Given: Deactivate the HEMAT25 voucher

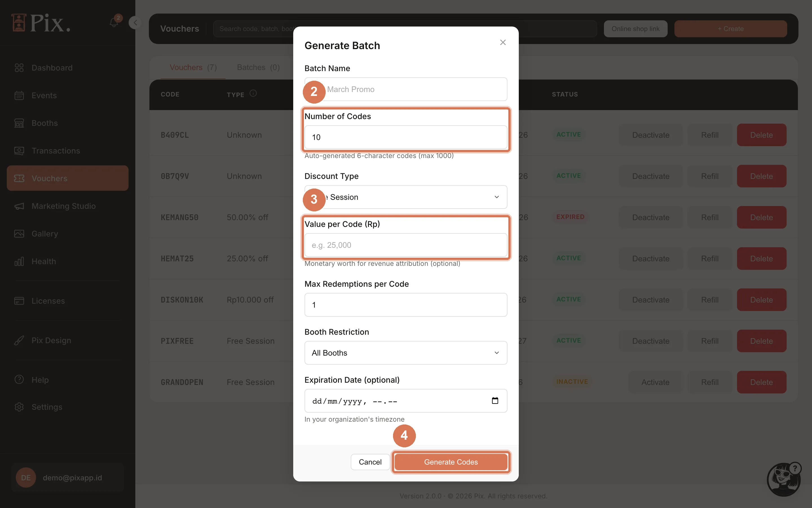Looking at the screenshot, I should [651, 259].
